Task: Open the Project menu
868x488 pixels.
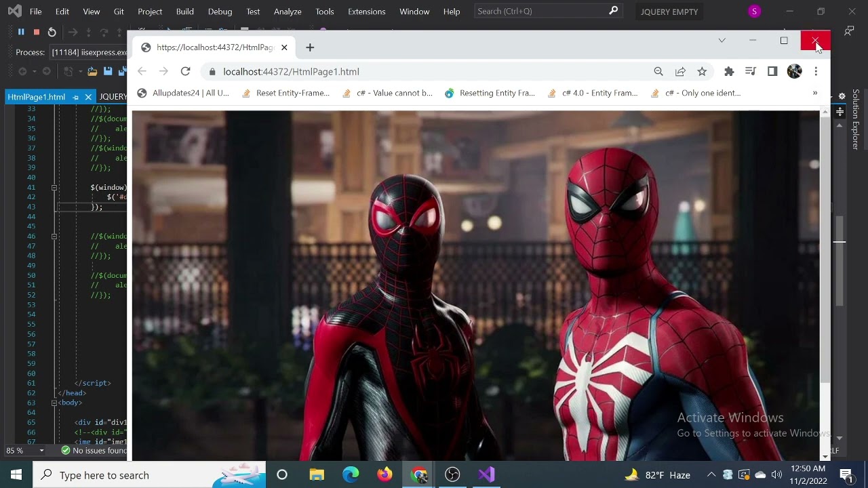Action: [x=150, y=12]
